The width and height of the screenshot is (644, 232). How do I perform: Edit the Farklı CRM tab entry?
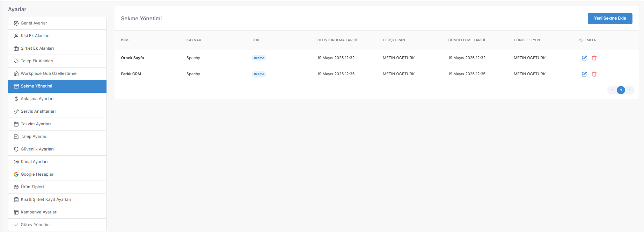click(x=584, y=74)
